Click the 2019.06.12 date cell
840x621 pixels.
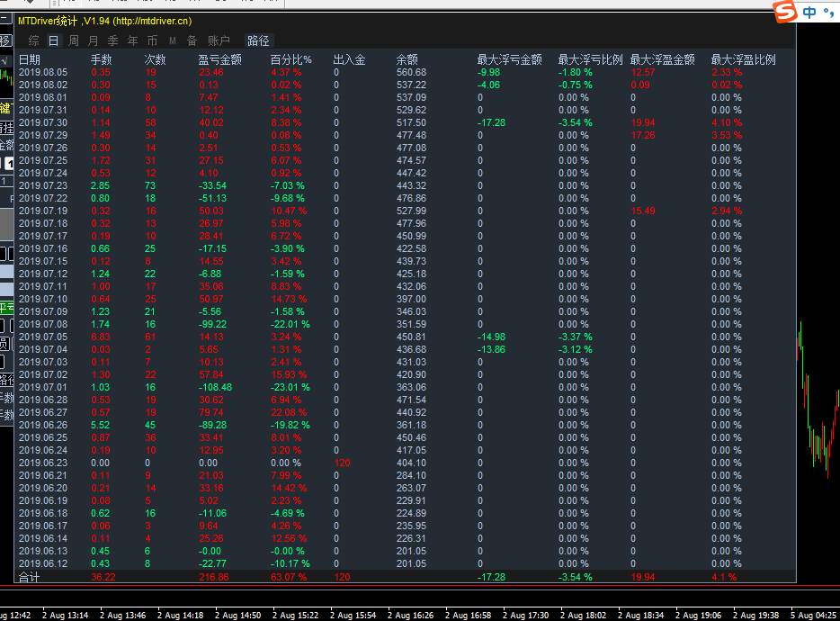coord(43,563)
